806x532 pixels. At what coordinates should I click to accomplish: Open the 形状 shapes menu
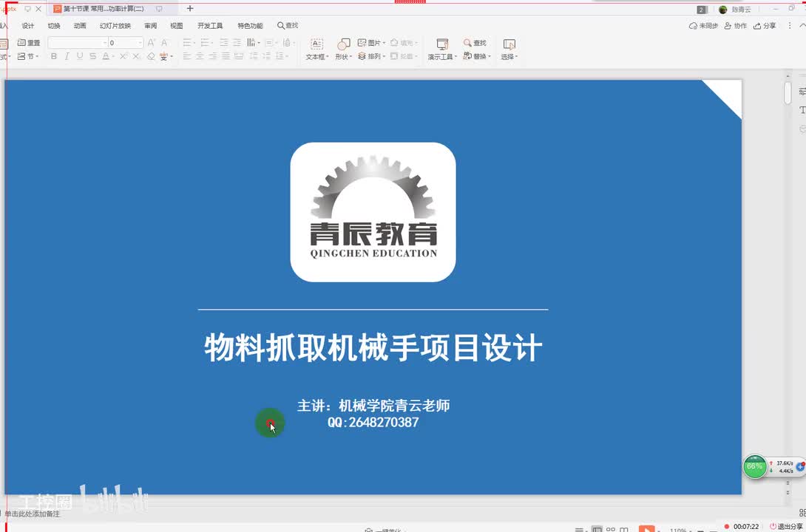pyautogui.click(x=343, y=50)
